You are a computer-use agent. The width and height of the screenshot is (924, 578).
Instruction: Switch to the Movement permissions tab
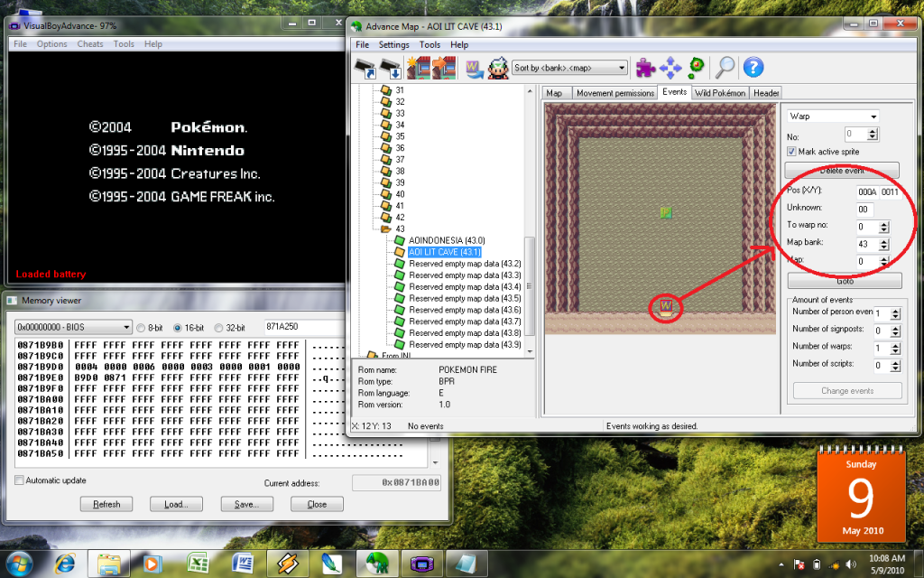(615, 93)
